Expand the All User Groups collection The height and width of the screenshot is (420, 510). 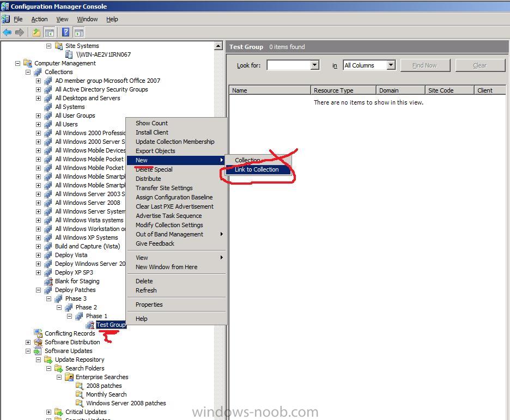38,115
